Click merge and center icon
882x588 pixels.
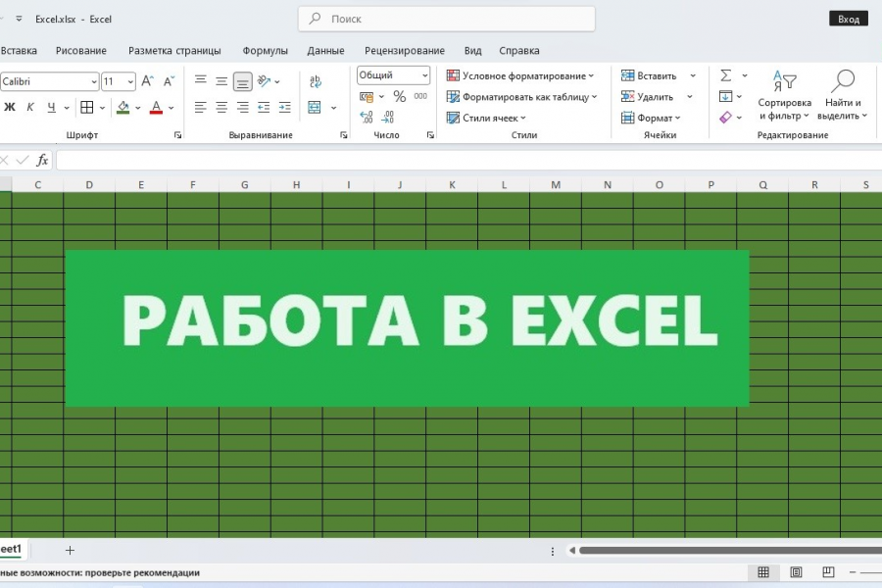tap(315, 107)
